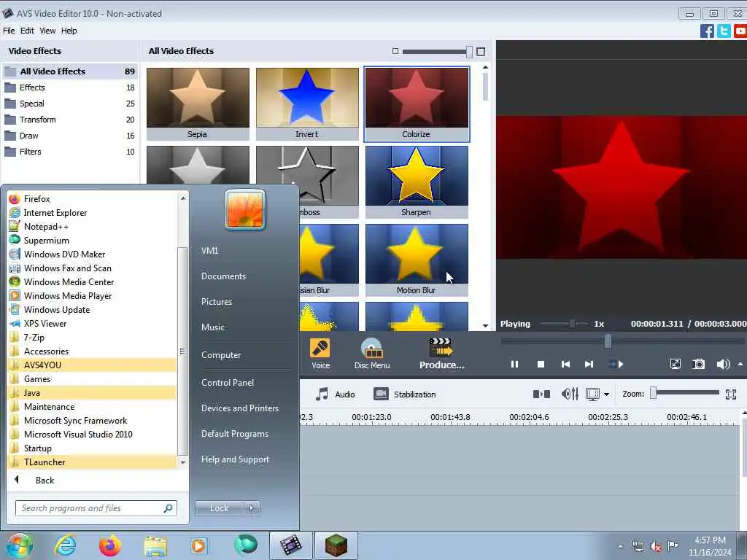Viewport: 747px width, 560px height.
Task: Open the View menu
Action: point(47,31)
